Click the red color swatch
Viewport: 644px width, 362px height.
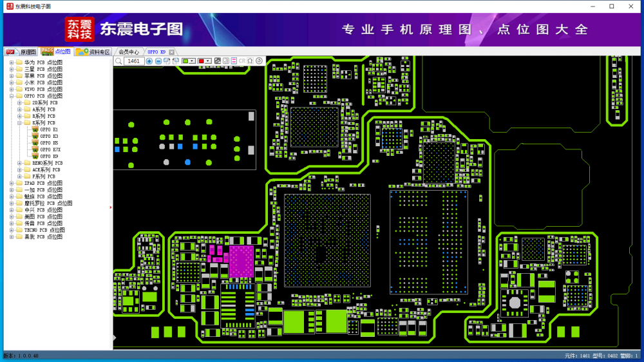(x=202, y=61)
